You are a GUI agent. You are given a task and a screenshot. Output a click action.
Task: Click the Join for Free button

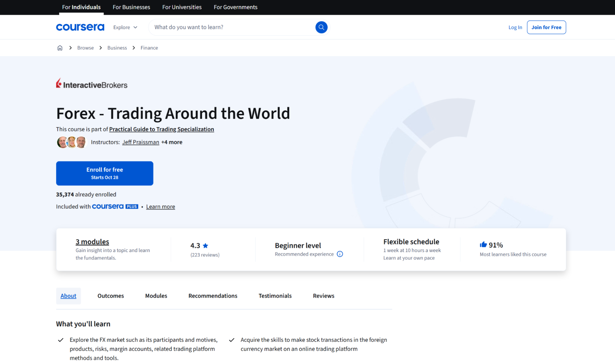coord(546,27)
